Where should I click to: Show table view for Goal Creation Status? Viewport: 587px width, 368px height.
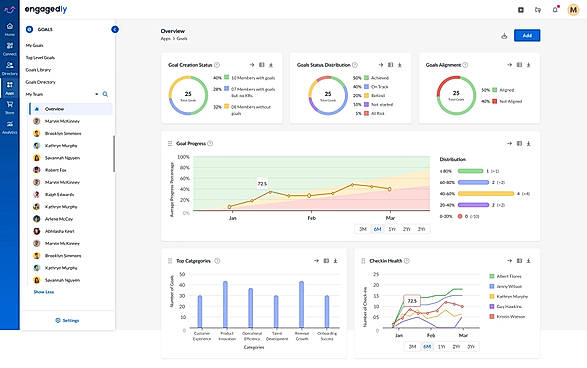(262, 65)
